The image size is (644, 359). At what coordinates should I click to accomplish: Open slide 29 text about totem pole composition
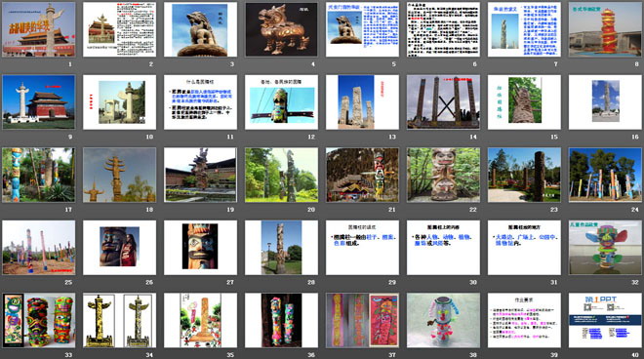pos(362,247)
